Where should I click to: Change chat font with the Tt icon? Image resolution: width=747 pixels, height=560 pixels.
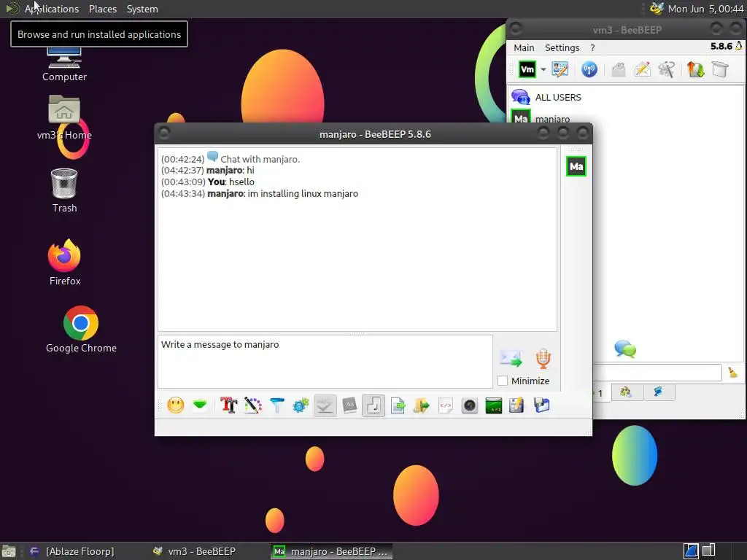point(228,405)
